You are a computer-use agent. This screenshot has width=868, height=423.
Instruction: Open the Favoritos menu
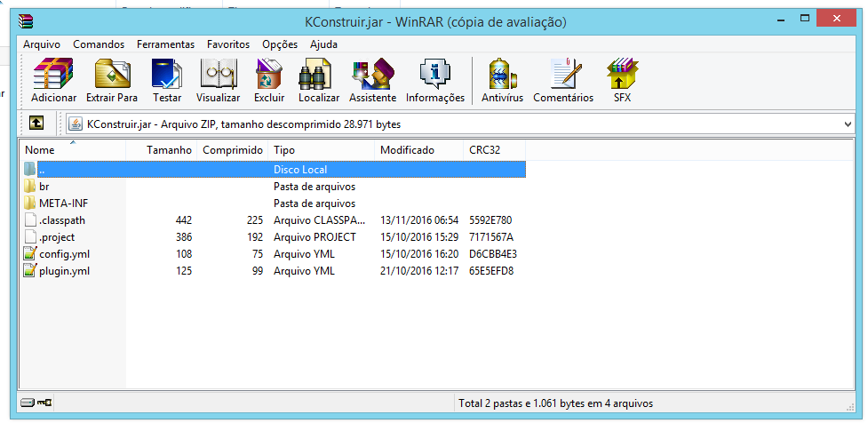click(228, 44)
